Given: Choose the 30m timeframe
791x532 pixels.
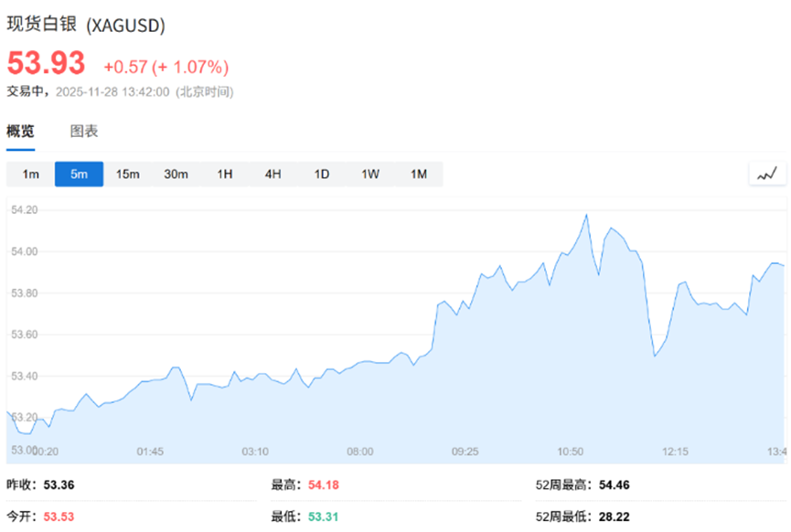Looking at the screenshot, I should coord(176,175).
